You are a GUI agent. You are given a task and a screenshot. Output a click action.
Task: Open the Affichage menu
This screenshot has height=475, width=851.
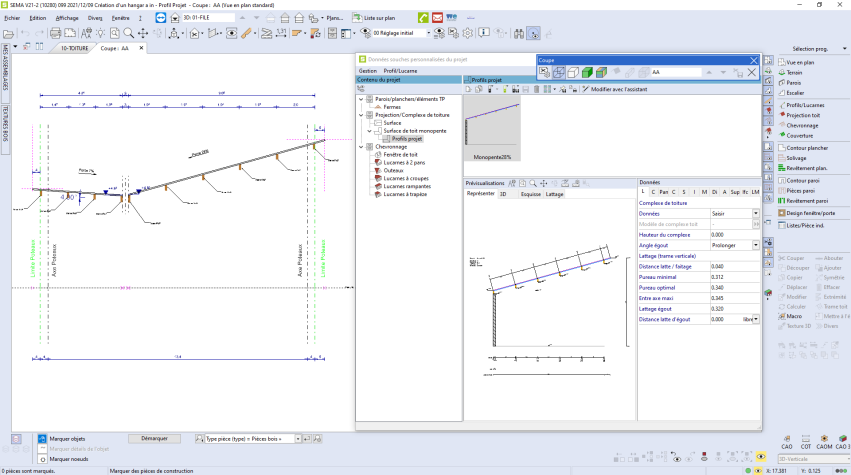click(x=67, y=18)
